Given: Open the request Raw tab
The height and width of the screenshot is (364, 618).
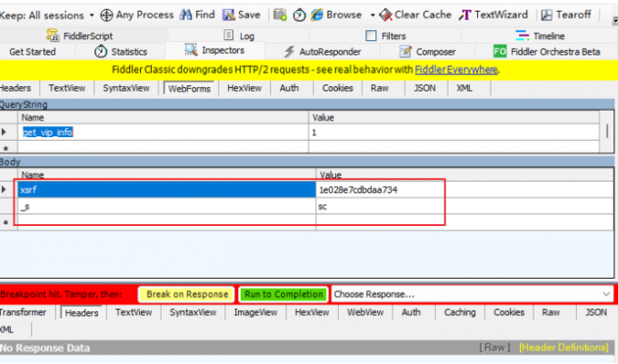Looking at the screenshot, I should [379, 88].
